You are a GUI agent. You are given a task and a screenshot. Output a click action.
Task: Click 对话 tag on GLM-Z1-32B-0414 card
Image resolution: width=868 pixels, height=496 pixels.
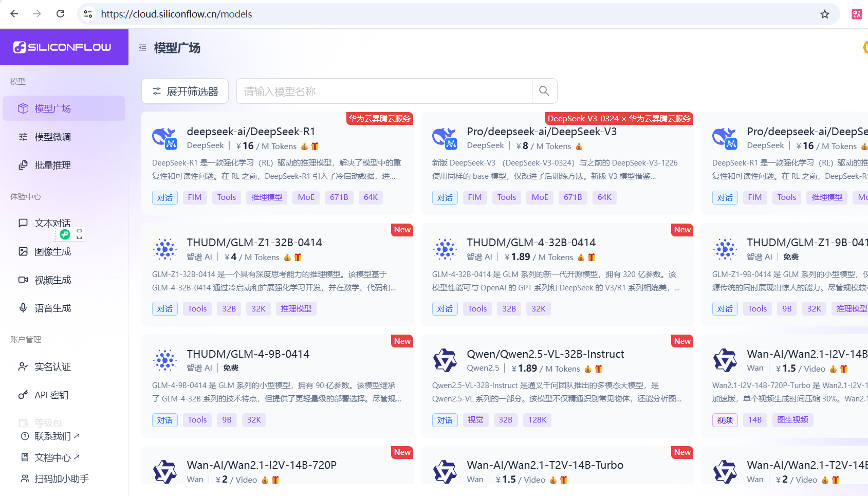[x=165, y=309]
